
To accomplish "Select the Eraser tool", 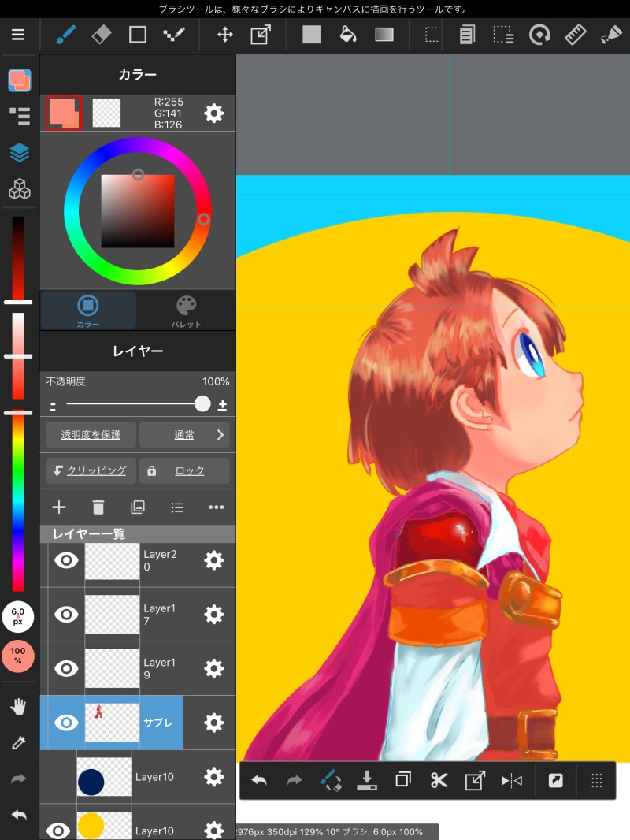I will (x=102, y=35).
